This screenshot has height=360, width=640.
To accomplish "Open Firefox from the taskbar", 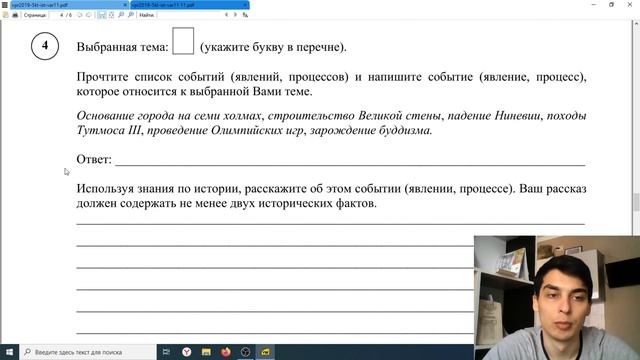I will [226, 352].
